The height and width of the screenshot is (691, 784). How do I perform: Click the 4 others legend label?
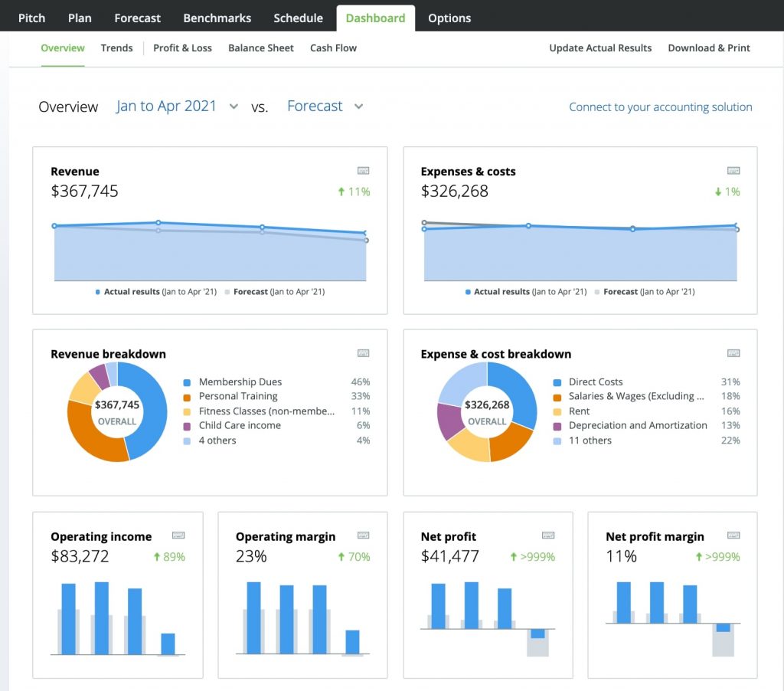[217, 440]
